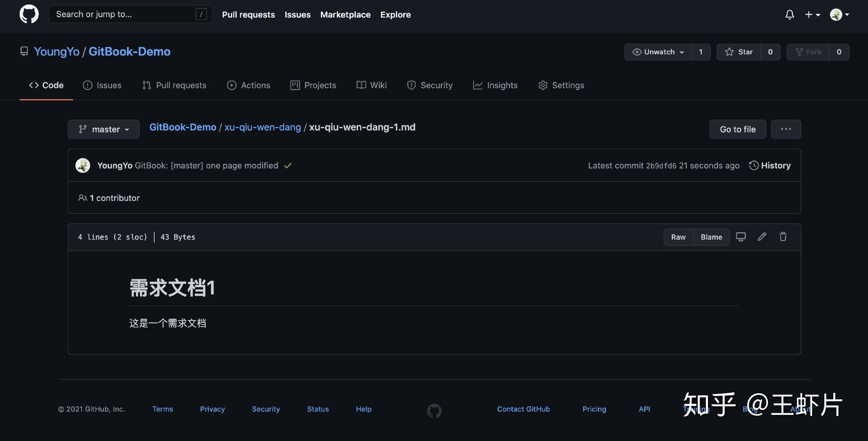Delete this file with trash icon
Viewport: 868px width, 441px height.
(x=783, y=237)
